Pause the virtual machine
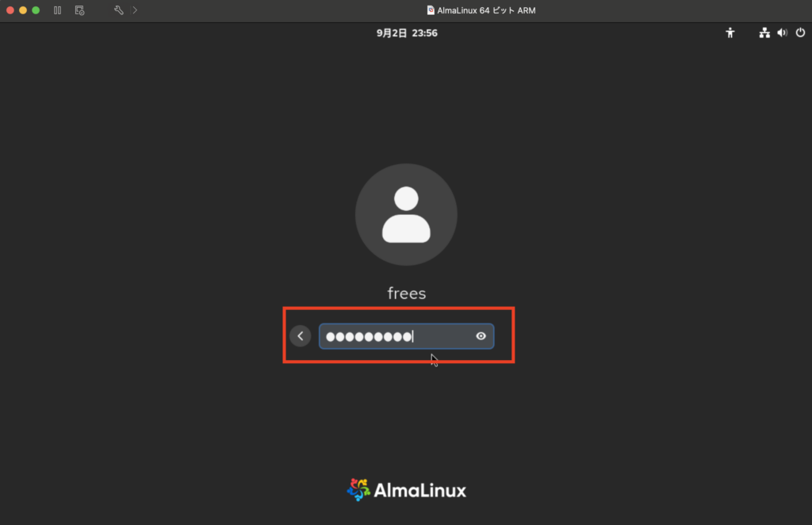Screen dimensions: 812x525 57,10
